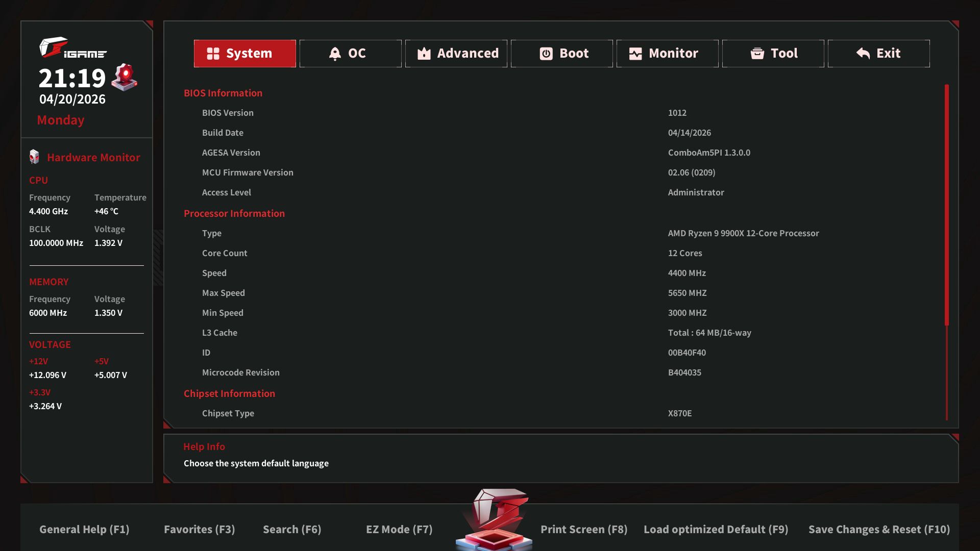This screenshot has height=551, width=980.
Task: Click the Advanced tab crown icon
Action: 424,54
